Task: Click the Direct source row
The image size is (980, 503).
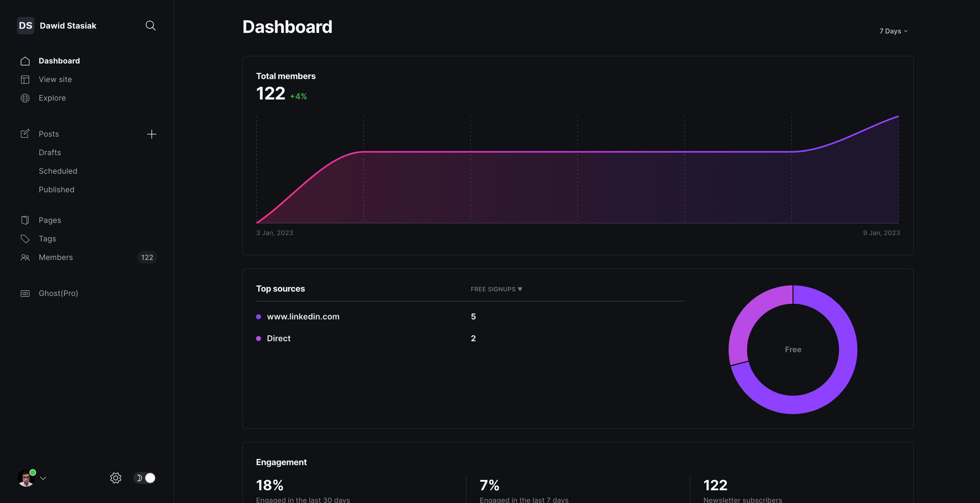Action: coord(470,338)
